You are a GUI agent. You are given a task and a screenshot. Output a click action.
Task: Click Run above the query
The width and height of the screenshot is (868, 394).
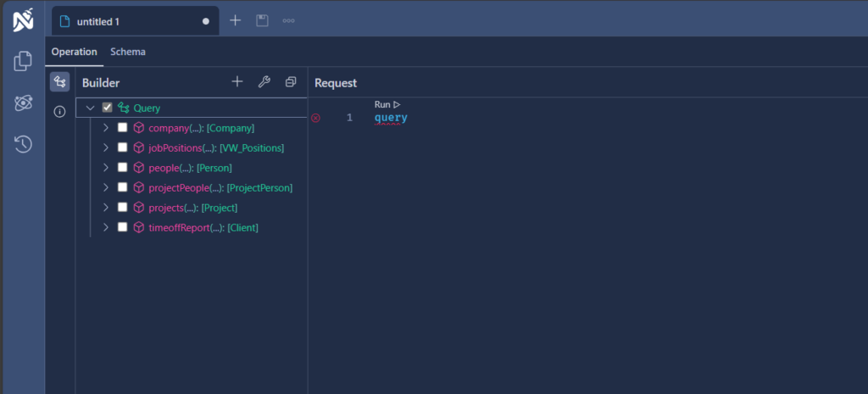pos(387,104)
